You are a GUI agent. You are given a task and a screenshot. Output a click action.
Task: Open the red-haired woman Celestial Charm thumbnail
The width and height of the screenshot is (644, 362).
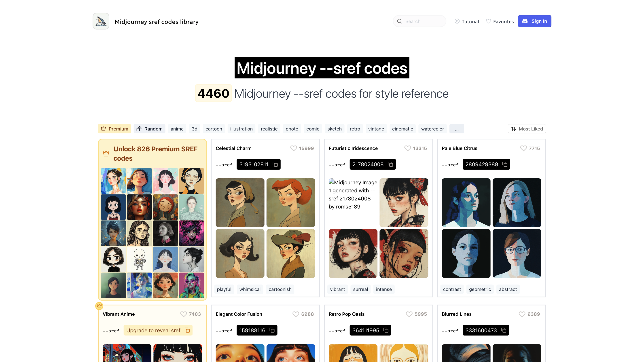coord(291,203)
